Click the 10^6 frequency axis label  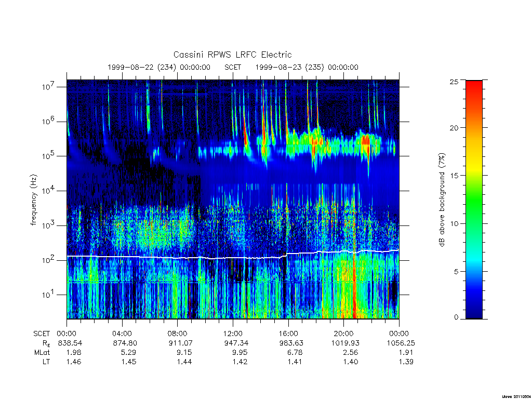coord(49,121)
